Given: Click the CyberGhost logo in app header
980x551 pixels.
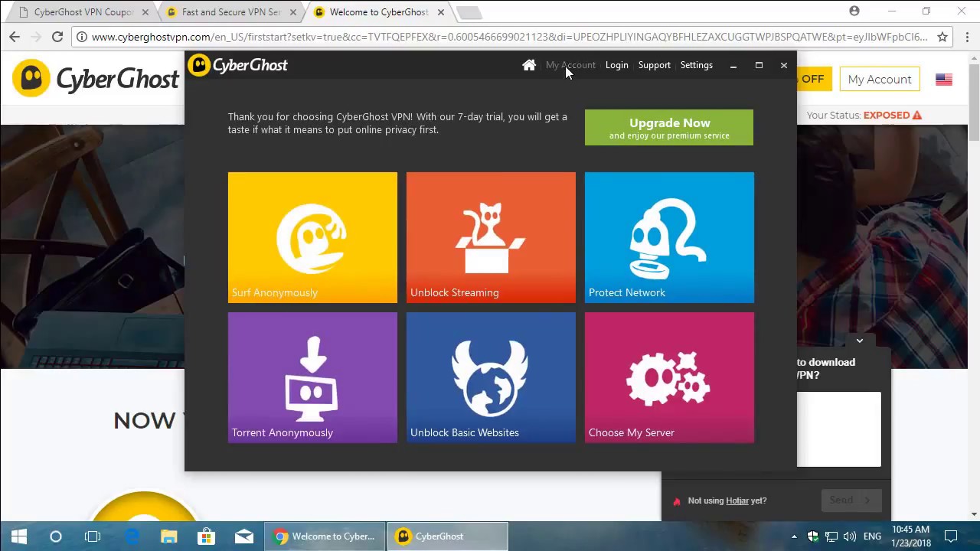Looking at the screenshot, I should (238, 65).
